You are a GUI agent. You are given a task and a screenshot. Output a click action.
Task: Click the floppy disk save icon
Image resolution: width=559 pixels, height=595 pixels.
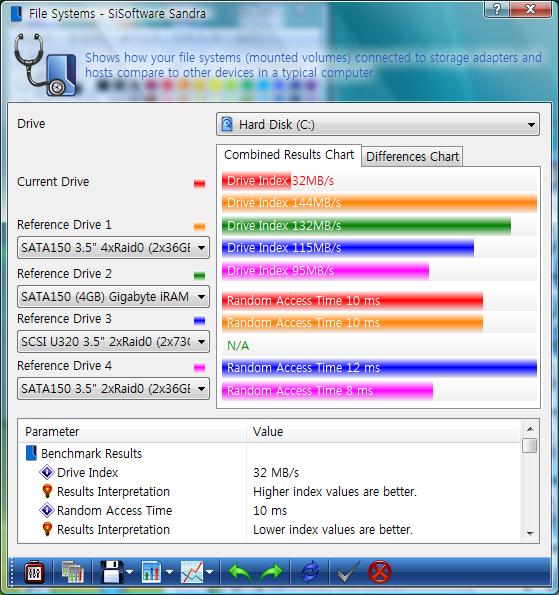(112, 572)
